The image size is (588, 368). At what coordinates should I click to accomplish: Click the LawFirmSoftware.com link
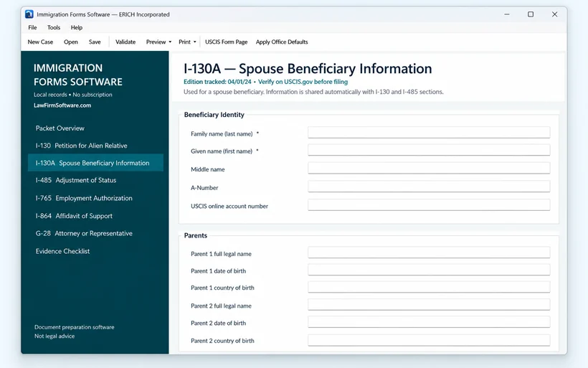pos(62,105)
